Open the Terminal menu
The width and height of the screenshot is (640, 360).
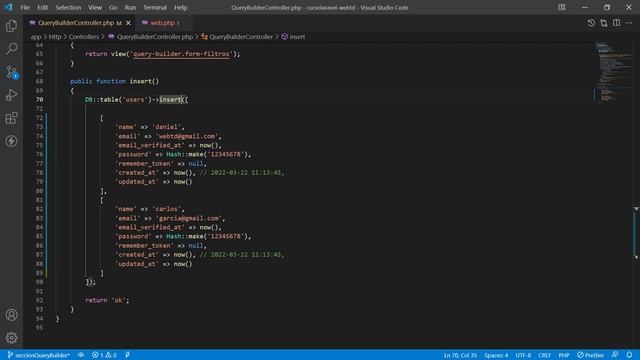click(x=155, y=7)
